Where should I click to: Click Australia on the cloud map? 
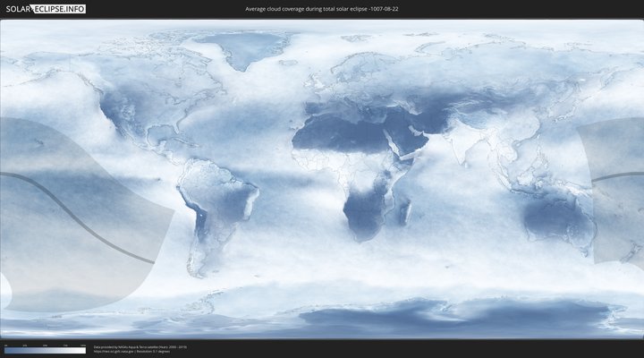[556, 221]
